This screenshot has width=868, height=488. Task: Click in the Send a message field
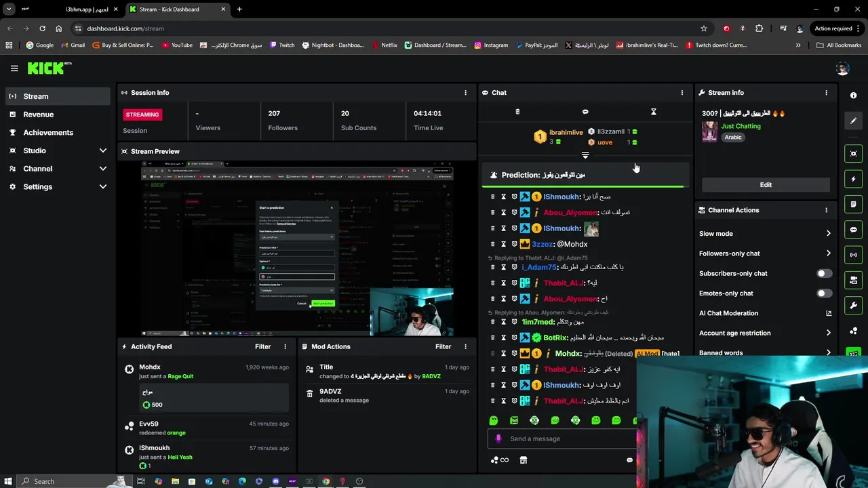coord(562,439)
